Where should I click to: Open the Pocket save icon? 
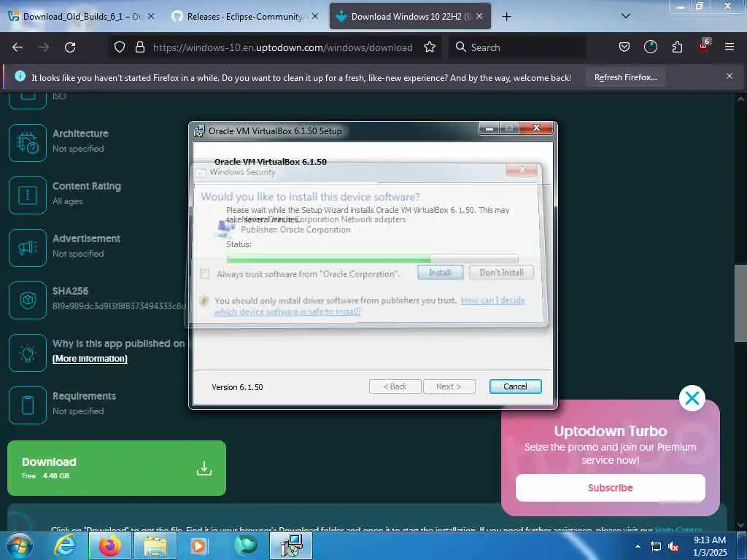[624, 47]
